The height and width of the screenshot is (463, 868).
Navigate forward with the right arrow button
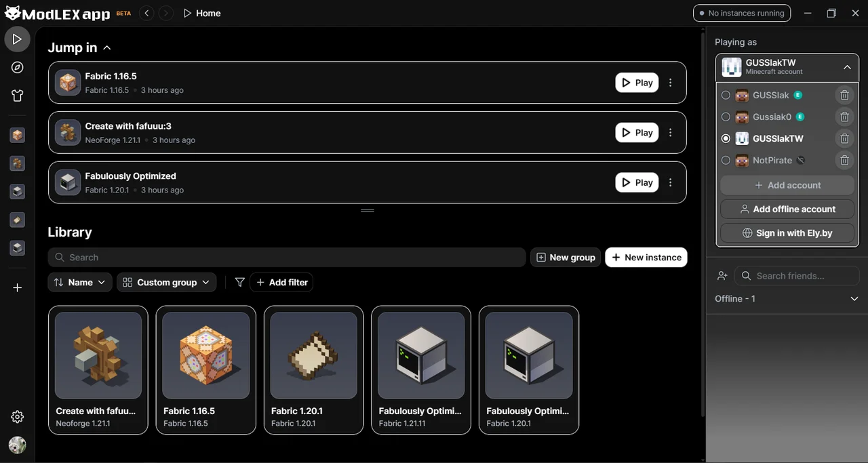click(165, 13)
